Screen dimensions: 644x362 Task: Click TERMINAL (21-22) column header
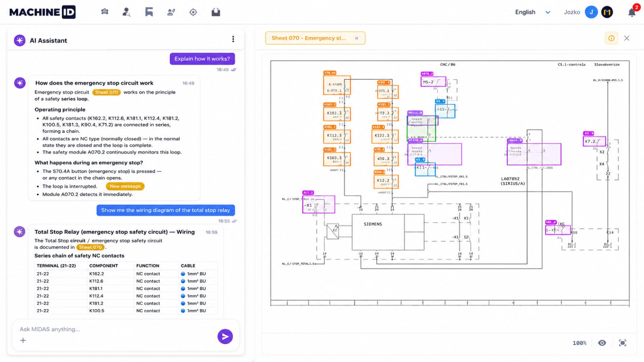click(56, 266)
